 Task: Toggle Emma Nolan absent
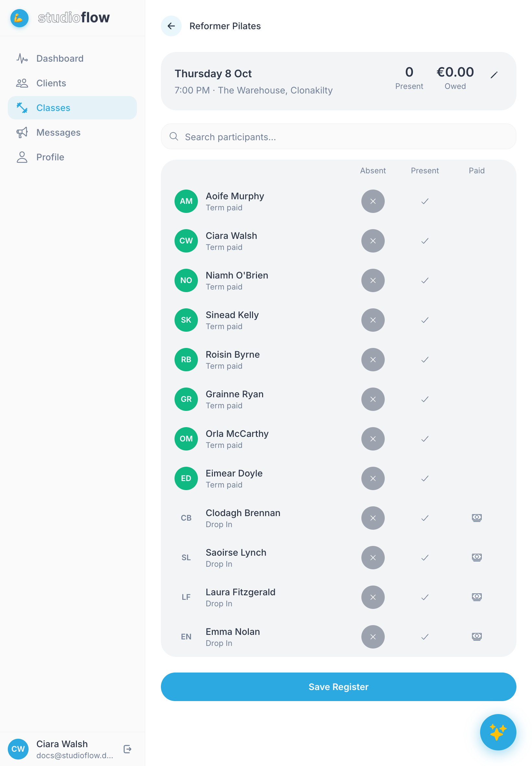(x=373, y=636)
